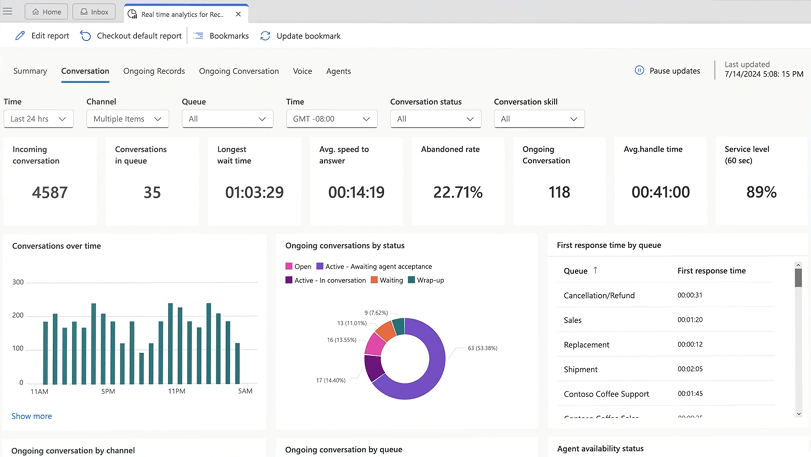The width and height of the screenshot is (811, 457).
Task: Click the pencil icon for Edit report
Action: 20,36
